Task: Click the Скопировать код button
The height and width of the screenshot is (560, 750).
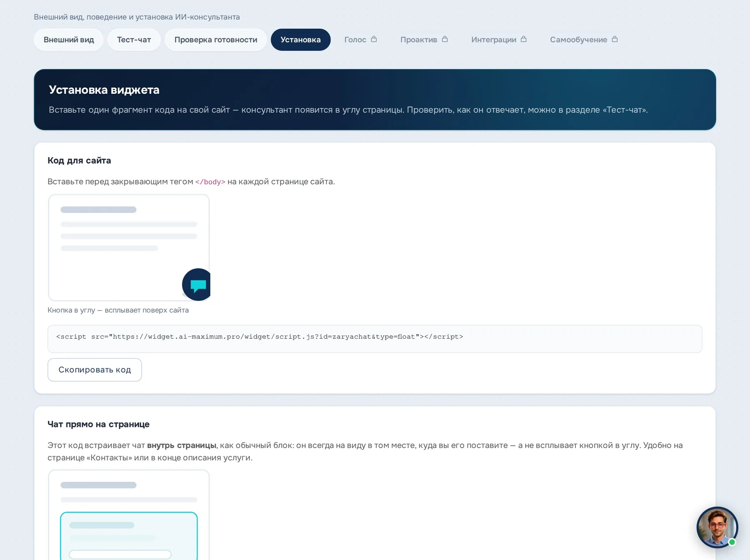Action: (x=95, y=370)
